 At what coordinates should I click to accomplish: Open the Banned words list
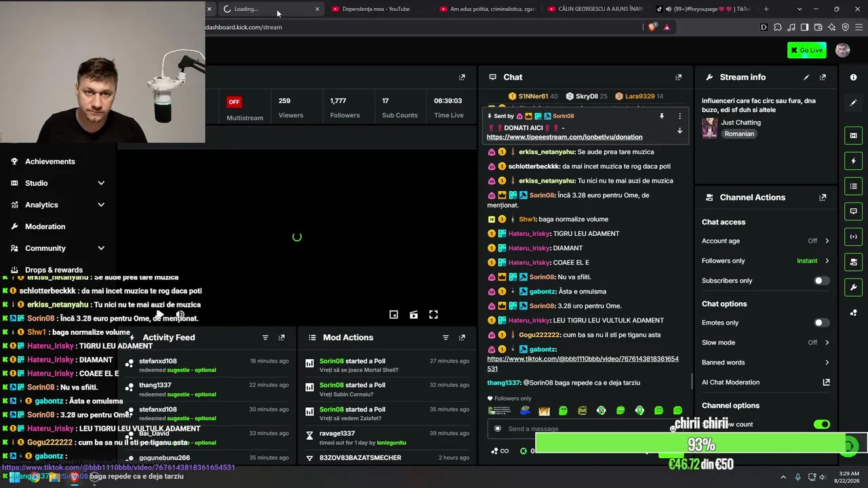coord(766,363)
